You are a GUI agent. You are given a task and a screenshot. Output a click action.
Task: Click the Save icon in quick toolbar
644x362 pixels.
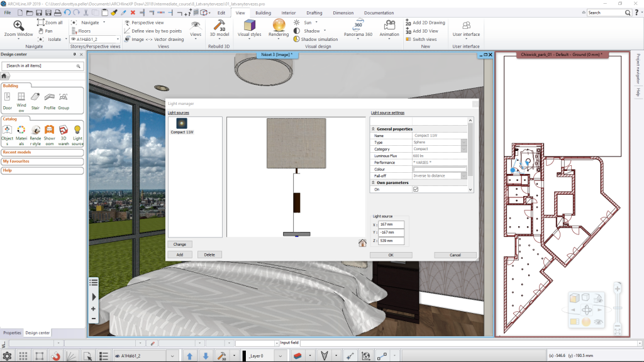click(39, 13)
